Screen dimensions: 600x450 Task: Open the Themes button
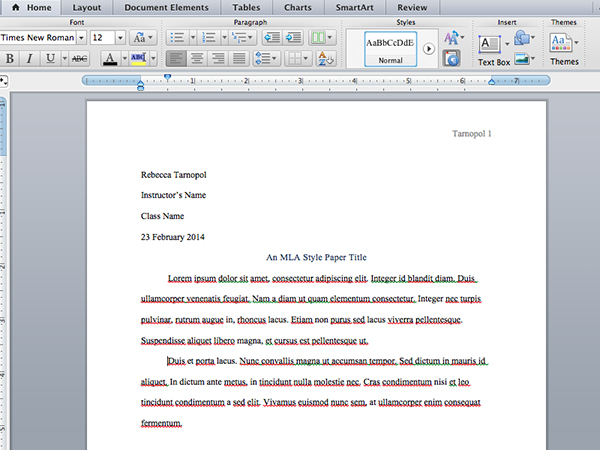(x=564, y=49)
